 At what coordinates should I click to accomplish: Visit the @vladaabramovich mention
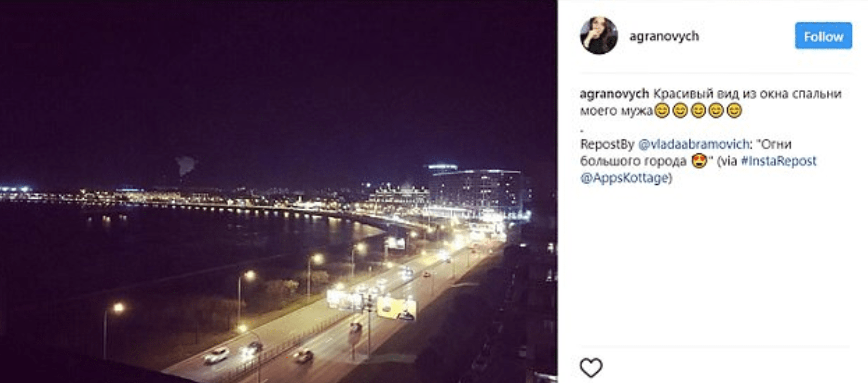click(693, 144)
